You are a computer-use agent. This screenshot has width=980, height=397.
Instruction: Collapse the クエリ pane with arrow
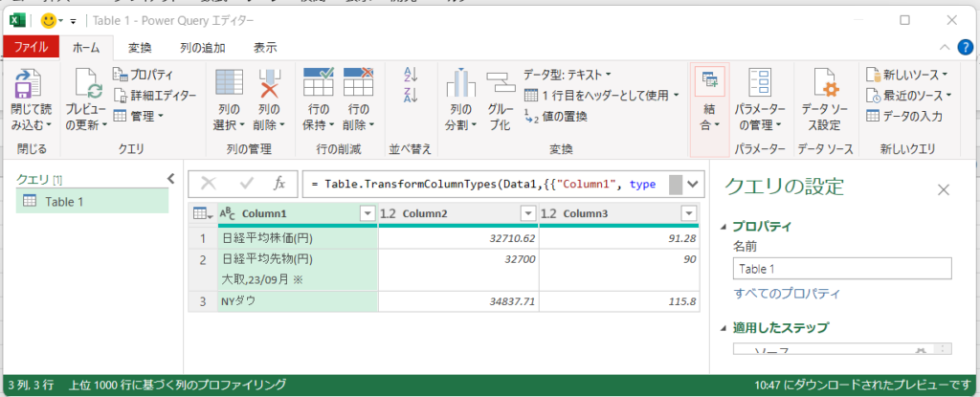click(x=170, y=178)
